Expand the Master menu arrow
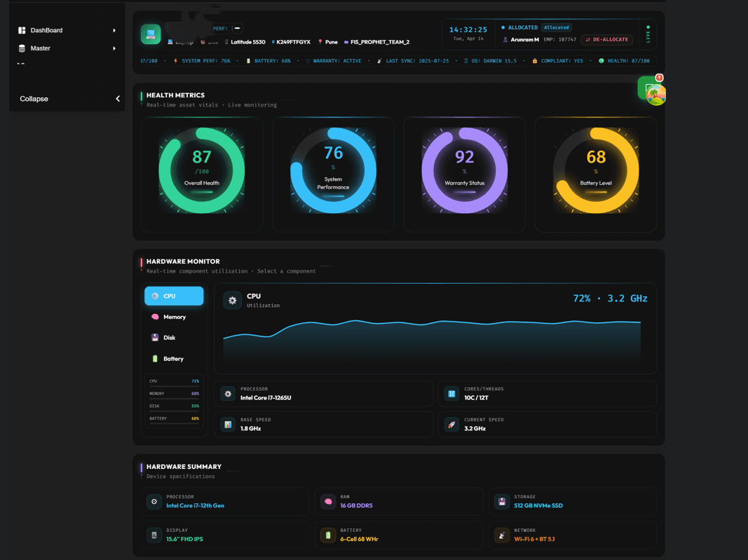This screenshot has height=560, width=748. [x=114, y=48]
